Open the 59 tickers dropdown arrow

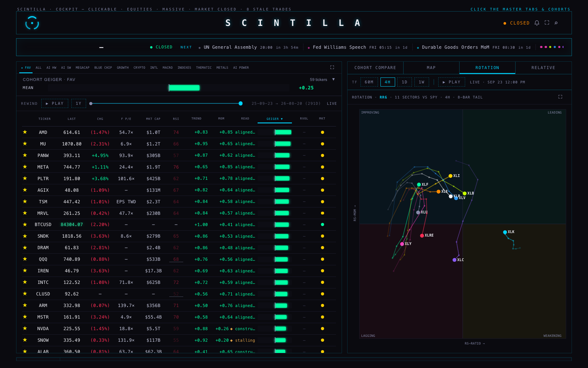click(333, 80)
